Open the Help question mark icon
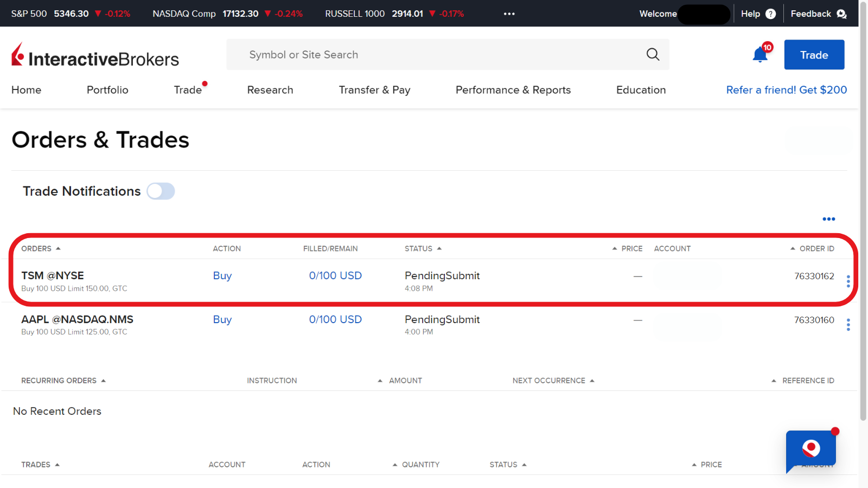 coord(770,14)
